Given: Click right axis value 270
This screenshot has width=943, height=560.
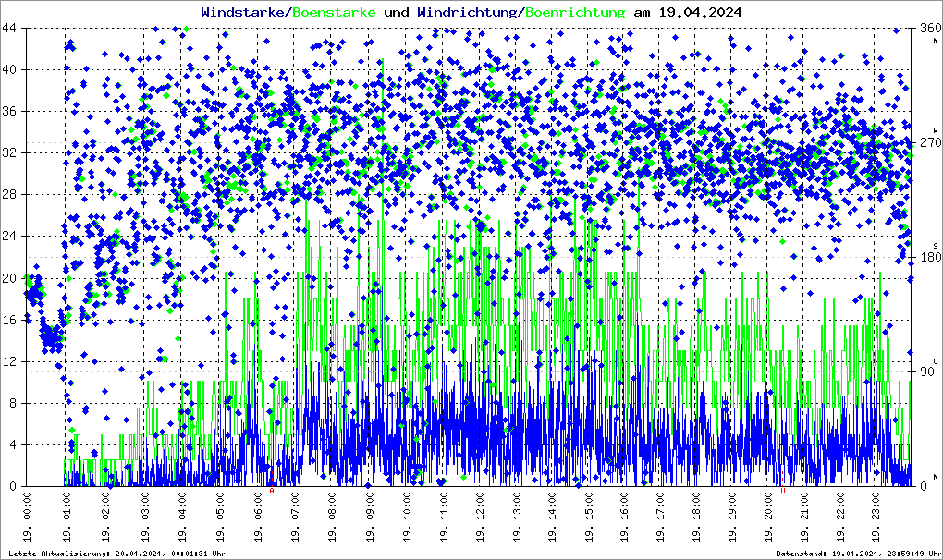Looking at the screenshot, I should (931, 142).
